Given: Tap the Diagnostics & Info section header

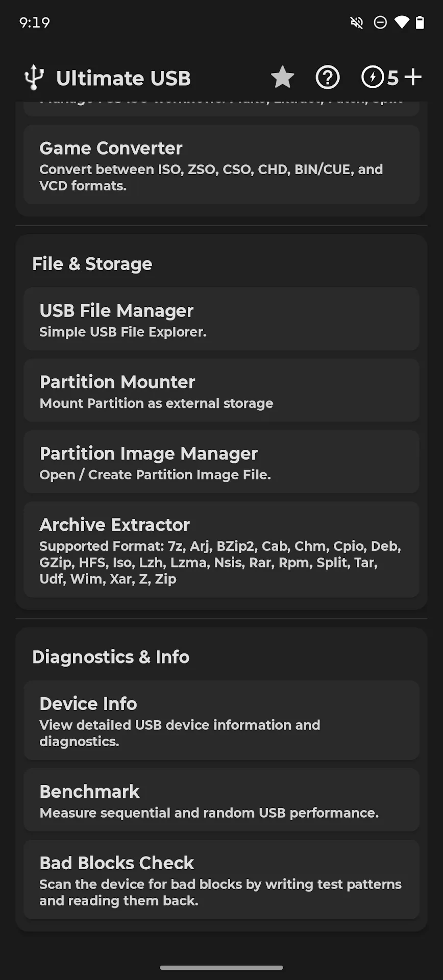Looking at the screenshot, I should (111, 657).
